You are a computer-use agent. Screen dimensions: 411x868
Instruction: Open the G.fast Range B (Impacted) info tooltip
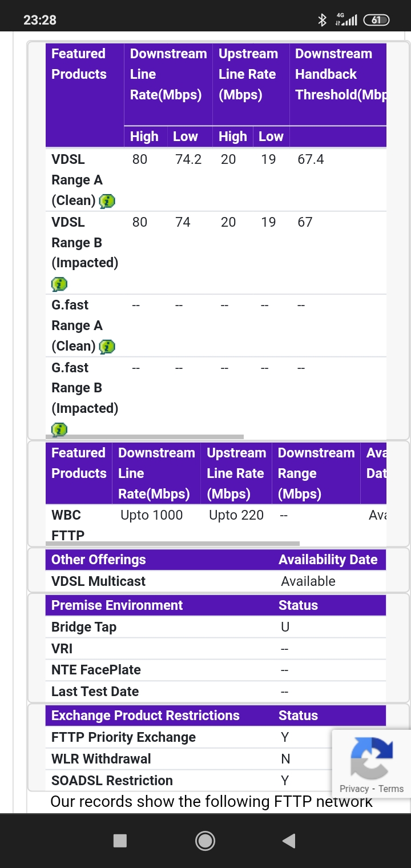pyautogui.click(x=59, y=429)
